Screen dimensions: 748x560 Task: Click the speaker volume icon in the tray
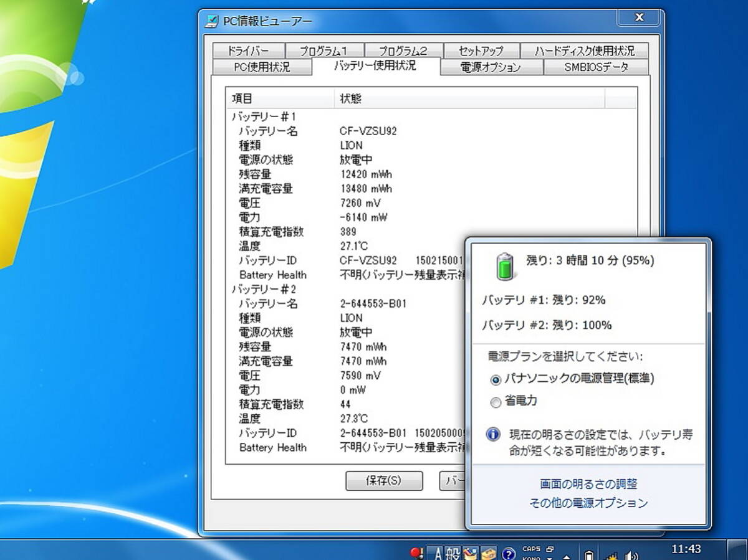coord(631,555)
